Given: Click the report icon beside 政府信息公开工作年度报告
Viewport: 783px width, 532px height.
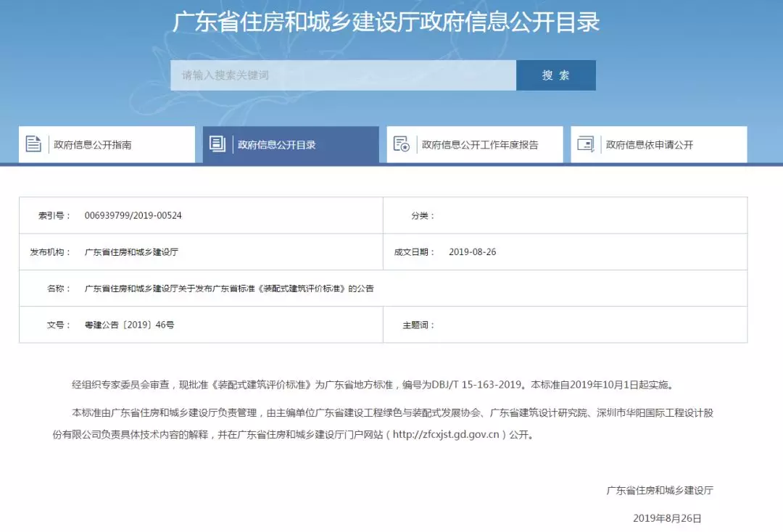Looking at the screenshot, I should [x=402, y=144].
